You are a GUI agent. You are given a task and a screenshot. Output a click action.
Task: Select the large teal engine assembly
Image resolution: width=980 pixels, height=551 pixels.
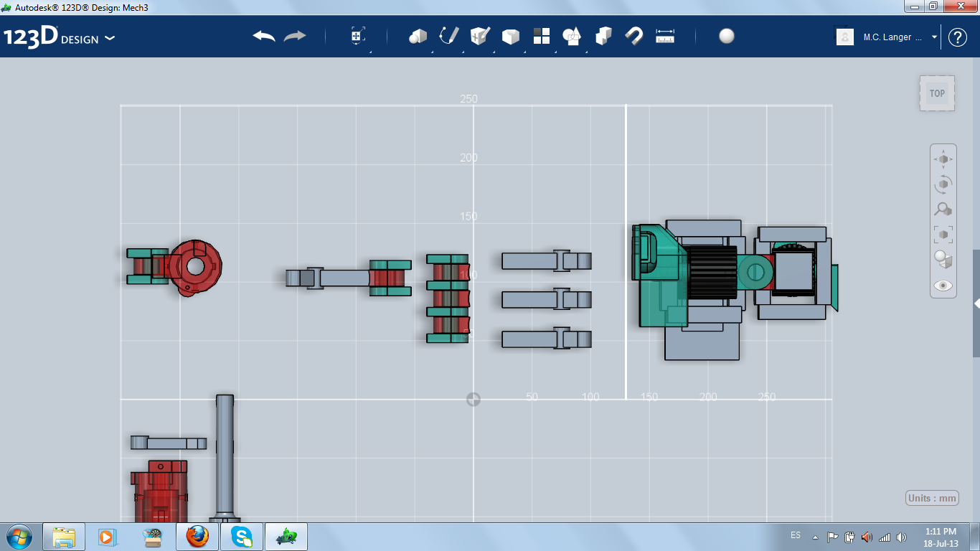(x=659, y=275)
